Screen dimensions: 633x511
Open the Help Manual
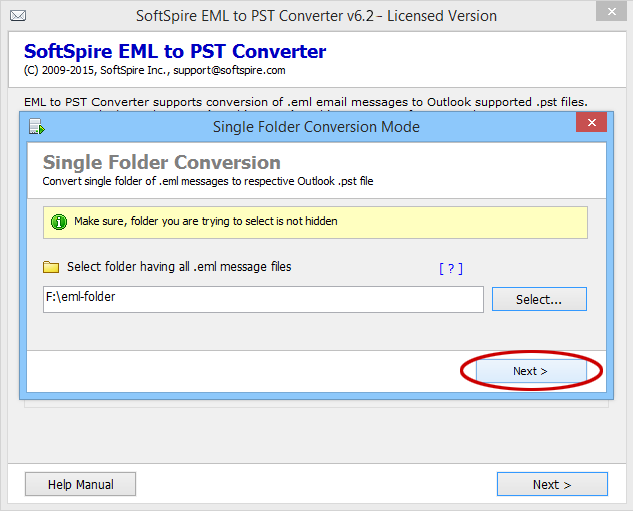(81, 485)
